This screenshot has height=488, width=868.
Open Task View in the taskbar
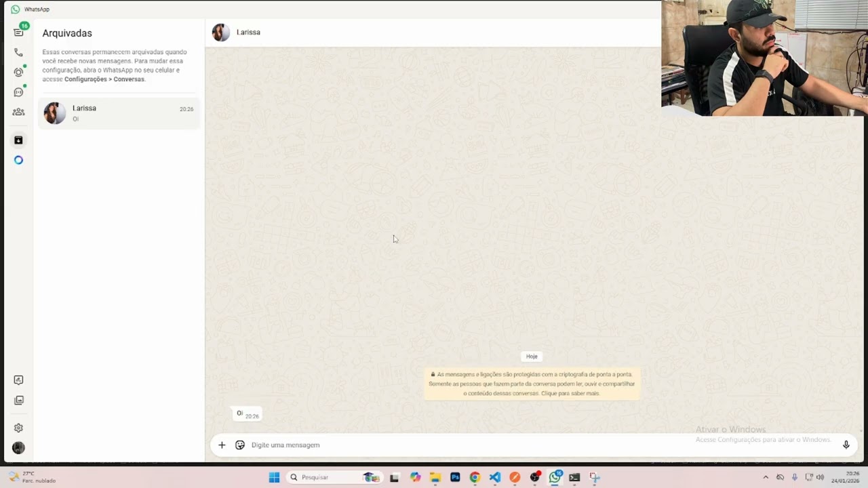point(394,477)
